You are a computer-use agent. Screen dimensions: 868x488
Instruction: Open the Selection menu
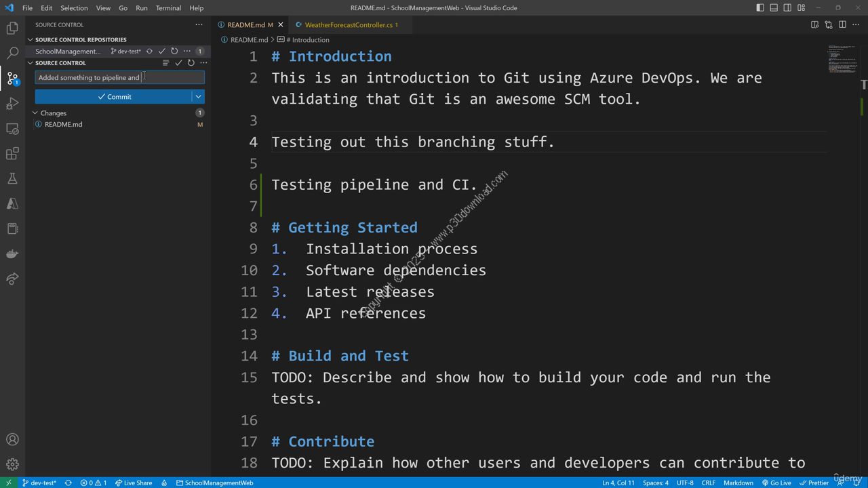pyautogui.click(x=74, y=7)
